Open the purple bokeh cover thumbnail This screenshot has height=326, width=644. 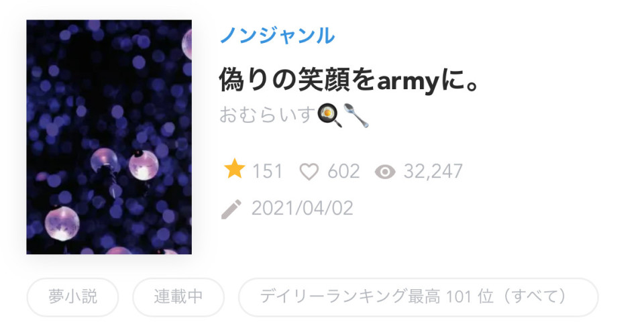(109, 137)
